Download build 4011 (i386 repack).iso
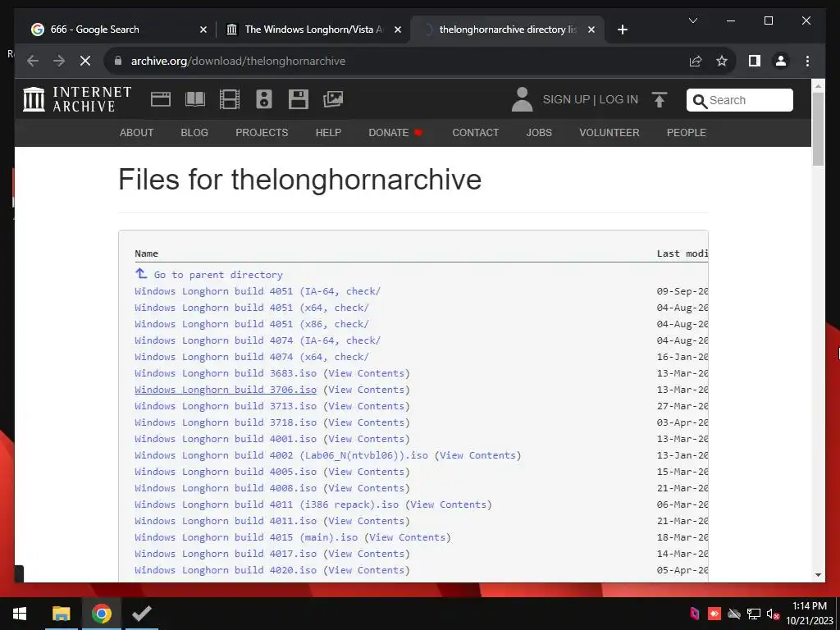The image size is (840, 630). pyautogui.click(x=267, y=504)
